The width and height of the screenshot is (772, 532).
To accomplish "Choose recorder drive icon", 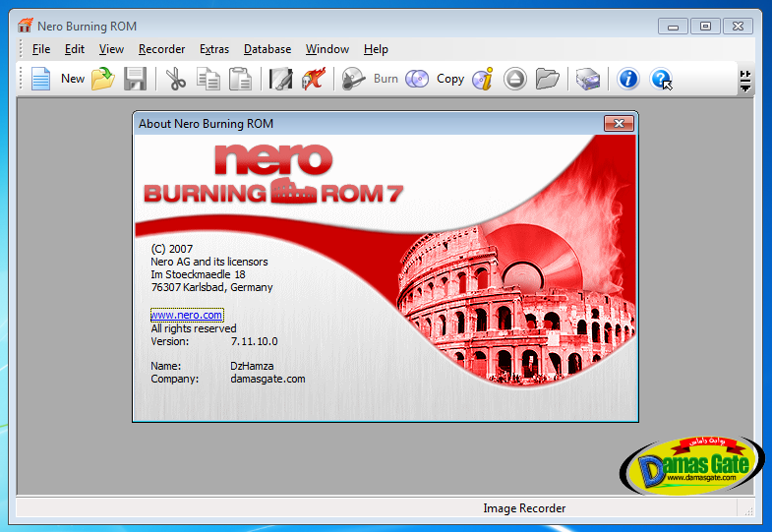I will point(588,79).
